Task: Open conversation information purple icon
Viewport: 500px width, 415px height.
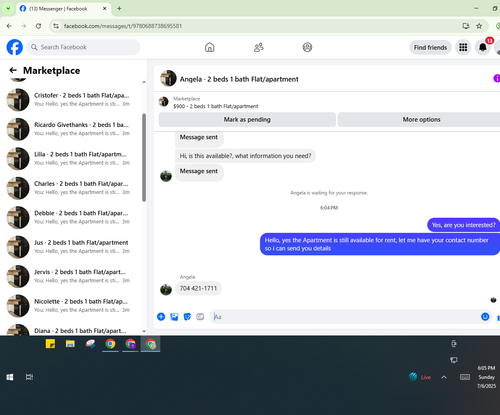Action: 496,78
